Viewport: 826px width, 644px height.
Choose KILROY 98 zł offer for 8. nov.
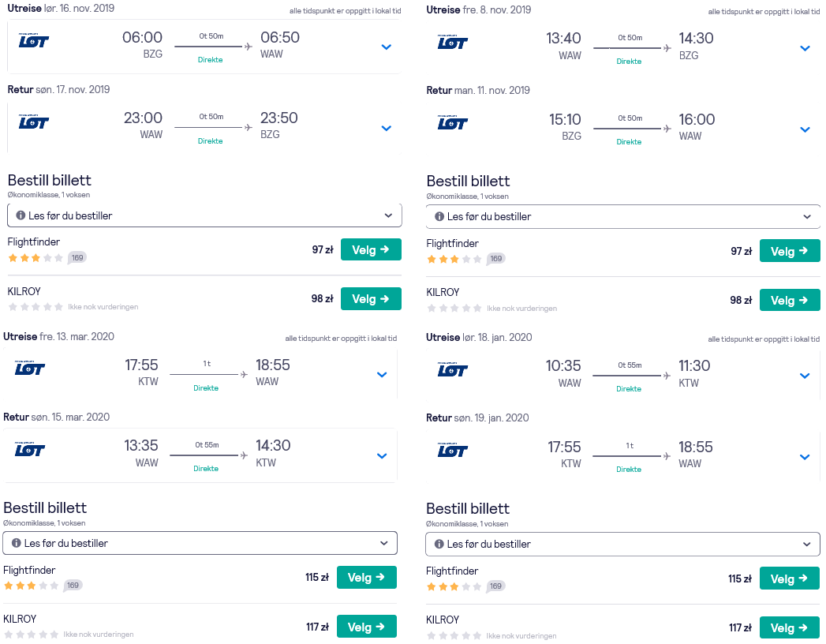point(790,300)
